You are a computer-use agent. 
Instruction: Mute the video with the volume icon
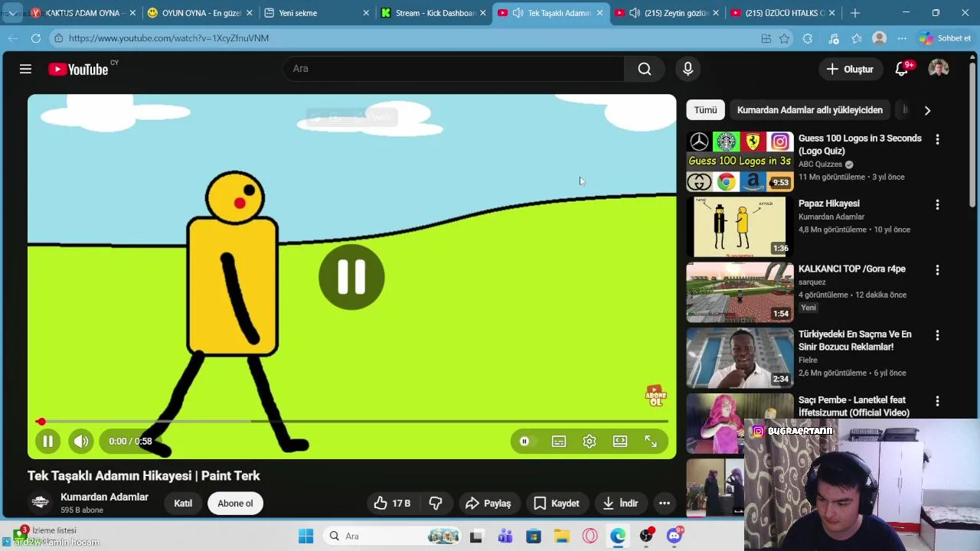(x=81, y=441)
